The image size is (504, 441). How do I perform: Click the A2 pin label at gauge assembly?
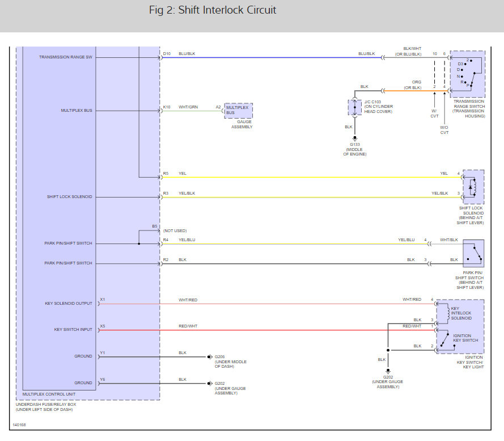(x=218, y=107)
